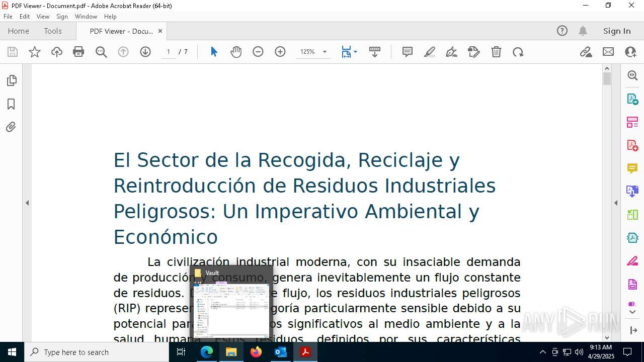The height and width of the screenshot is (362, 644).
Task: Switch to the Tools tab
Action: (53, 31)
